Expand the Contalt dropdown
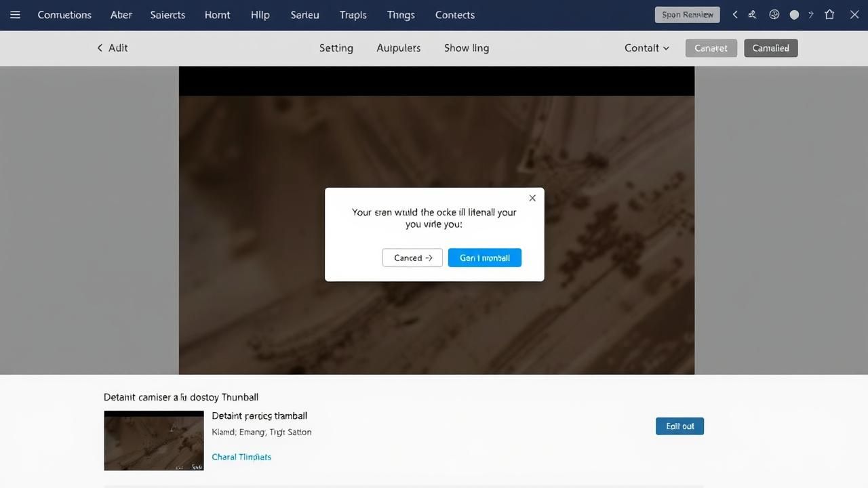The width and height of the screenshot is (868, 488). [x=646, y=48]
